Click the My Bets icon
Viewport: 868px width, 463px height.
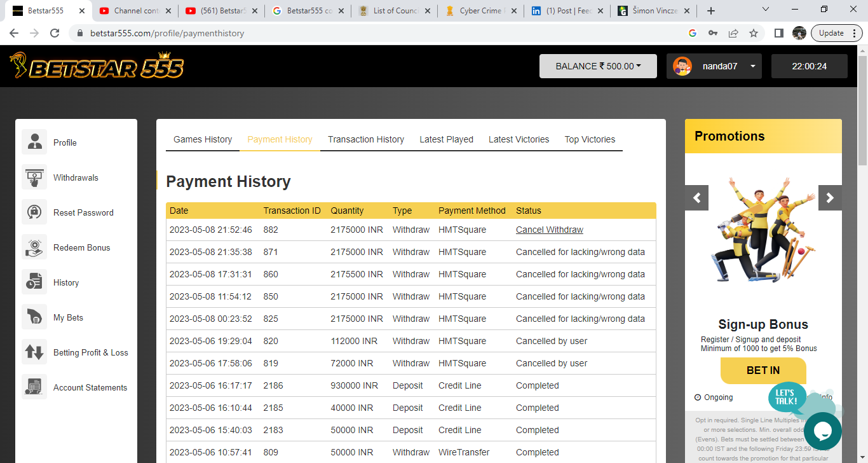coord(34,317)
